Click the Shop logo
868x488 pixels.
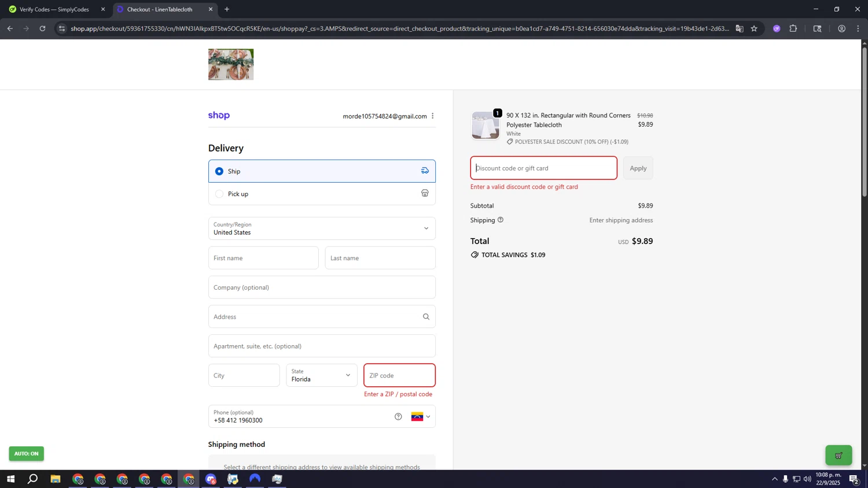219,116
